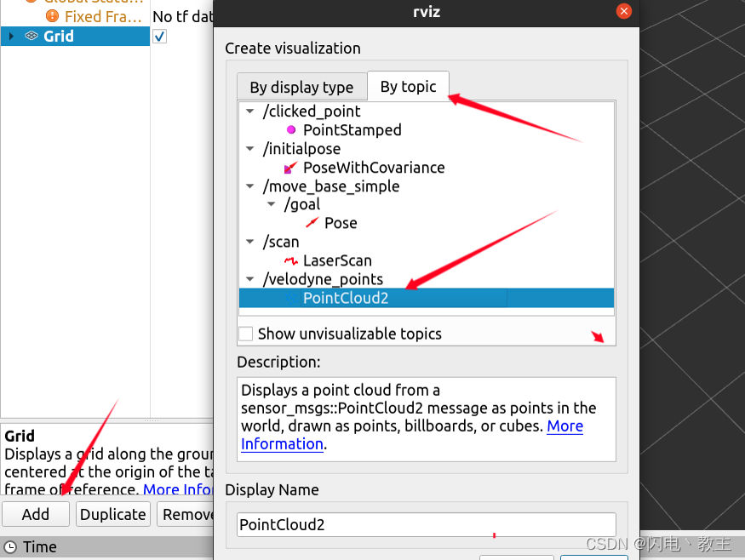Viewport: 745px width, 560px height.
Task: Open Grid More Info link
Action: tap(178, 489)
